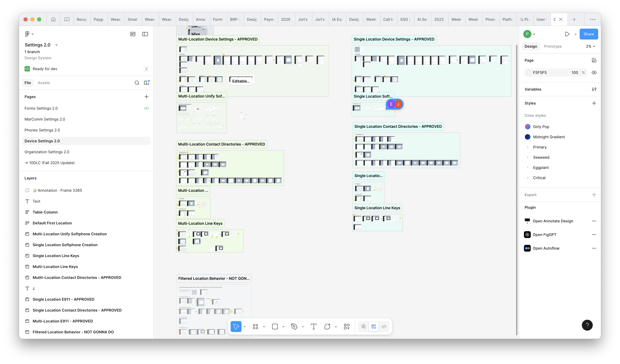
Task: Click the Girly Pop color style swatch
Action: tap(528, 127)
